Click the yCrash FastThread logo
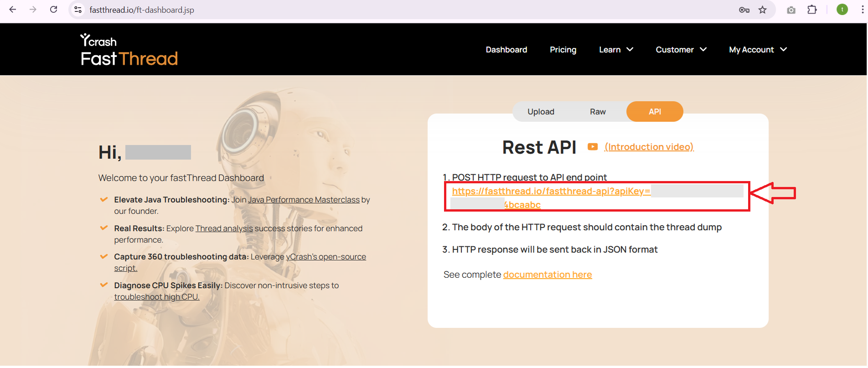This screenshot has width=868, height=368. 129,50
